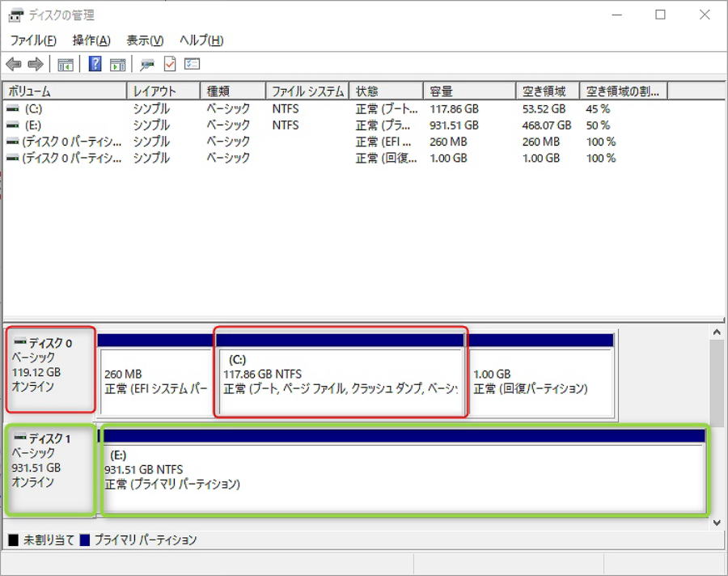Show/hide console tree toolbar icon
This screenshot has height=576, width=728.
tap(66, 65)
